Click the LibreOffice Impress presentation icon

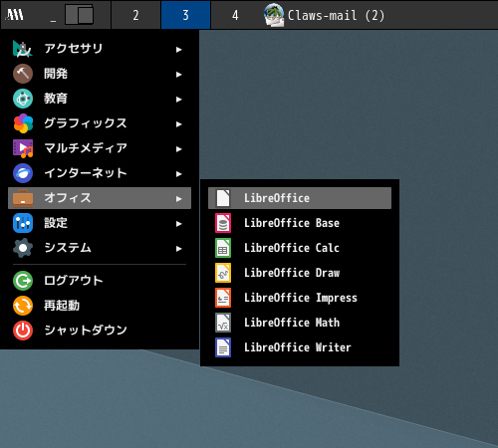point(223,298)
